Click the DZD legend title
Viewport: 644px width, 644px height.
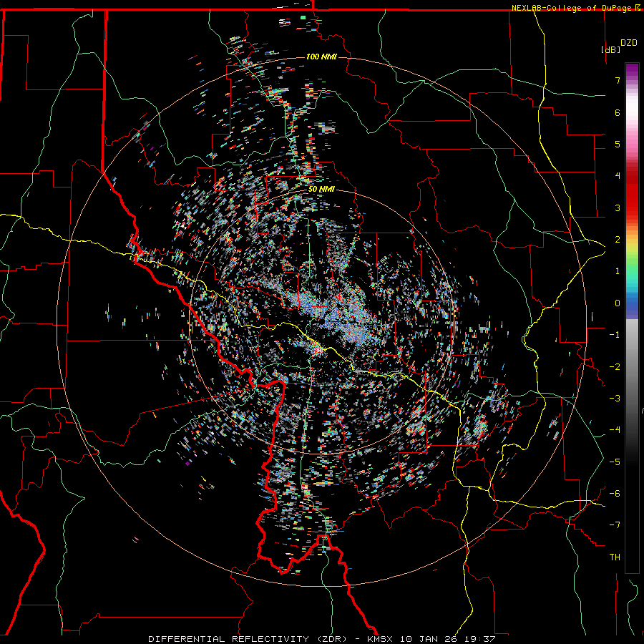click(x=629, y=42)
